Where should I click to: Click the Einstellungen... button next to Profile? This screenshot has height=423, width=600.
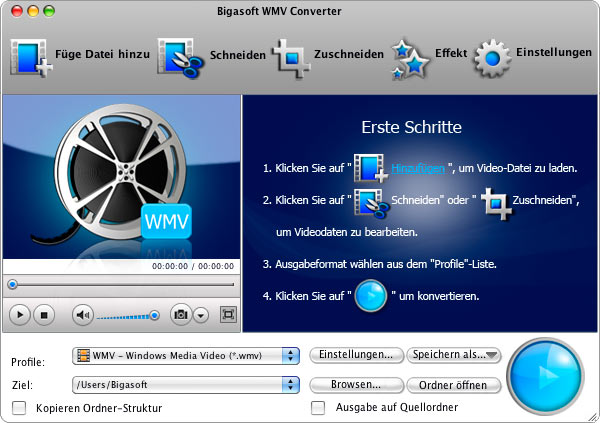pos(356,355)
